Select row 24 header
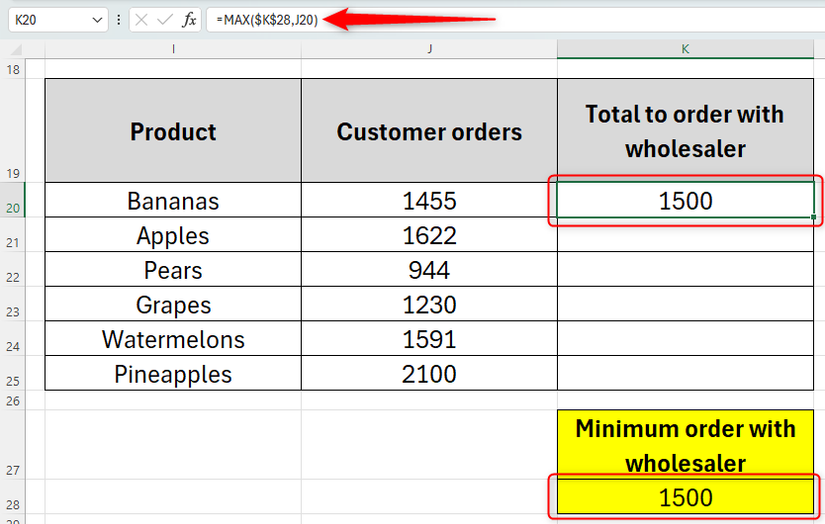 pos(13,339)
